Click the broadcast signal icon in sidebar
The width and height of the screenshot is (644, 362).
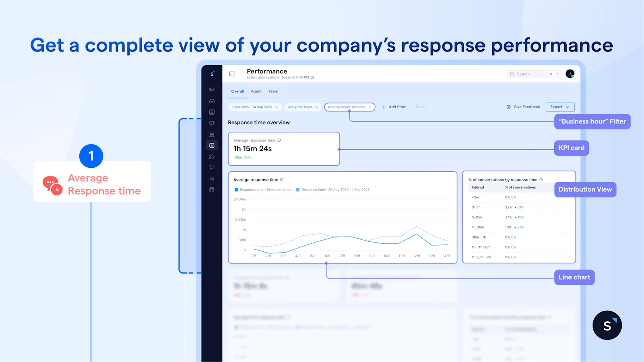click(x=212, y=90)
